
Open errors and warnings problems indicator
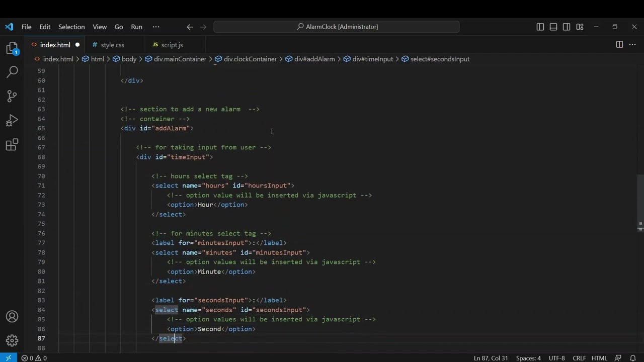[x=34, y=358]
